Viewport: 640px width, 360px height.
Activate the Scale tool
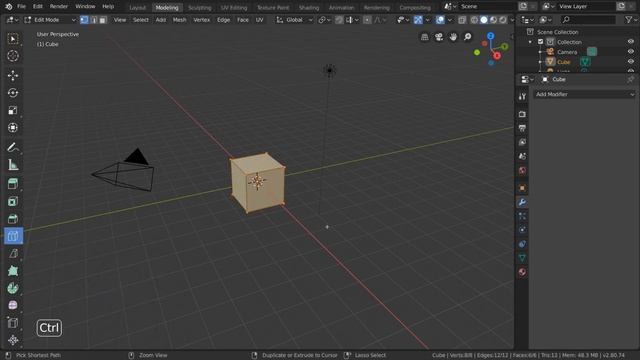click(x=13, y=111)
